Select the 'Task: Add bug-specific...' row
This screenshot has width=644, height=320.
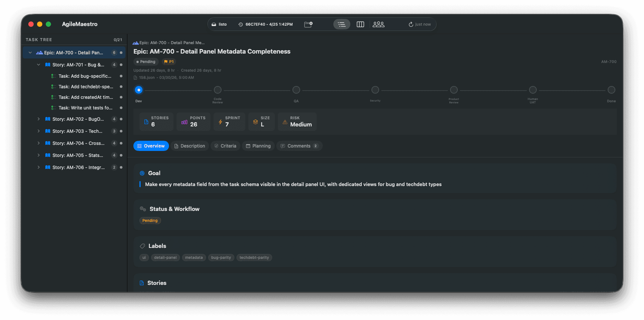coord(74,76)
